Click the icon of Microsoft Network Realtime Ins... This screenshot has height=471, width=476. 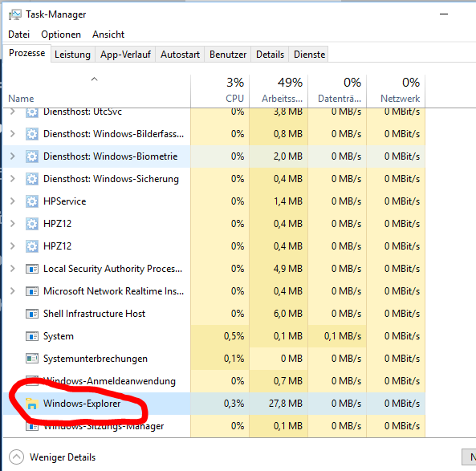(32, 291)
